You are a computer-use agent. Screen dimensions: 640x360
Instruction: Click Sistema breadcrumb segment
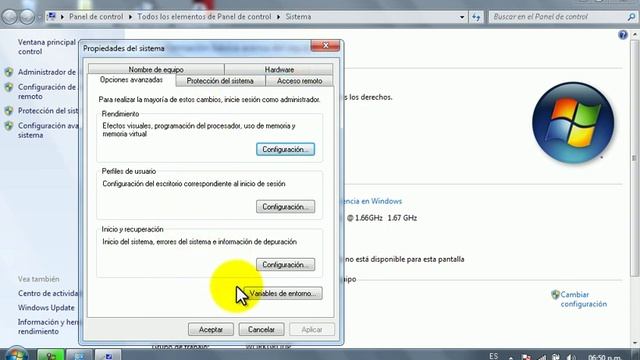[298, 17]
